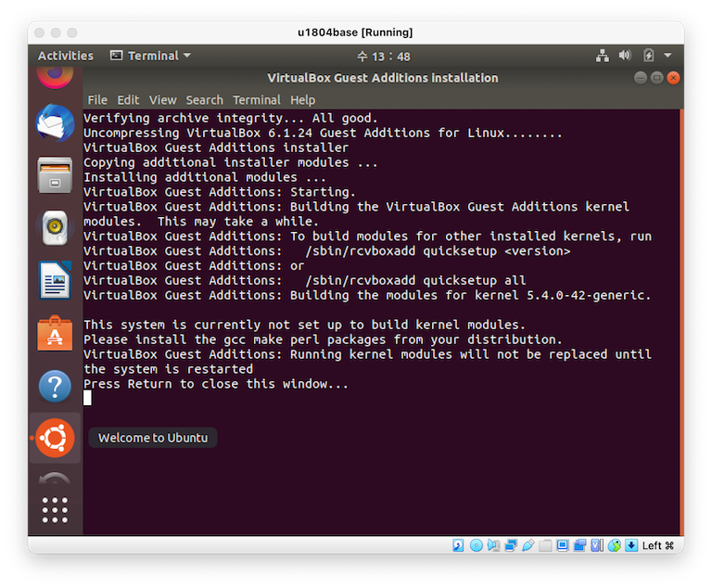Open the hard disk activity status icon
This screenshot has width=712, height=588.
[458, 545]
